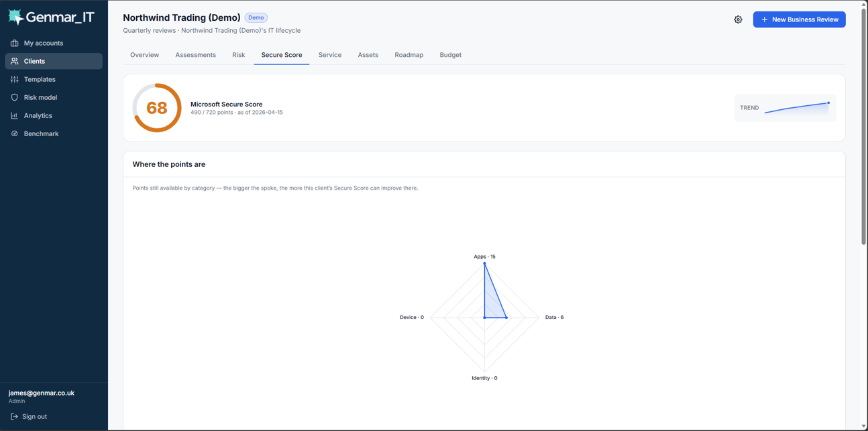Viewport: 868px width, 431px height.
Task: Click the Microsoft Secure Score title
Action: tap(226, 104)
